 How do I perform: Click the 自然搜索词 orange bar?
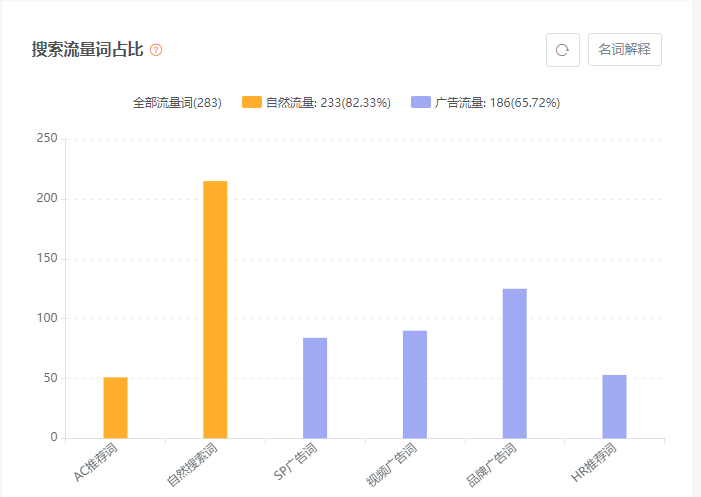click(215, 309)
